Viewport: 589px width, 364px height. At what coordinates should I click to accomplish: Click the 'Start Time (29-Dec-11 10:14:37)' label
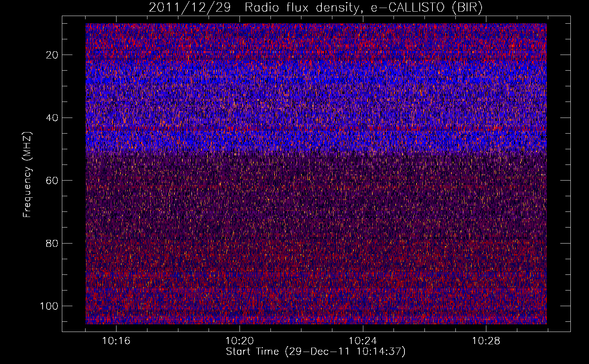[316, 352]
